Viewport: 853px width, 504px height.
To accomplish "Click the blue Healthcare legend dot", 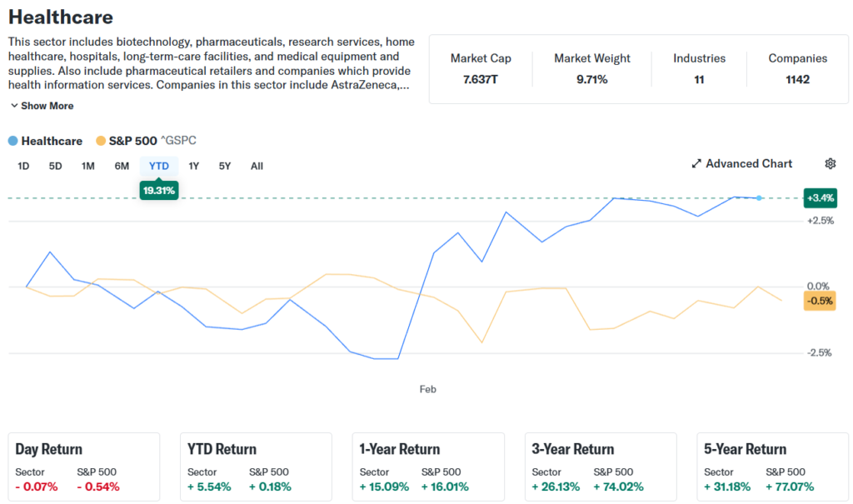I will click(12, 141).
